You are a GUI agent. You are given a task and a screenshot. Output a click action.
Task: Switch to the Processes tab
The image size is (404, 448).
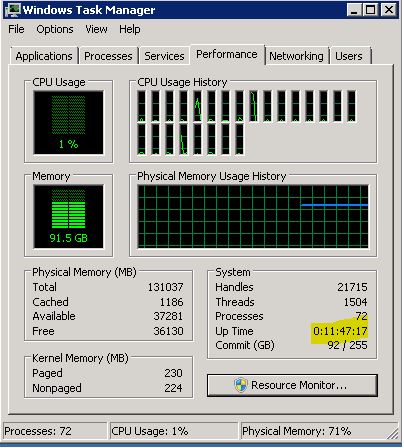108,56
